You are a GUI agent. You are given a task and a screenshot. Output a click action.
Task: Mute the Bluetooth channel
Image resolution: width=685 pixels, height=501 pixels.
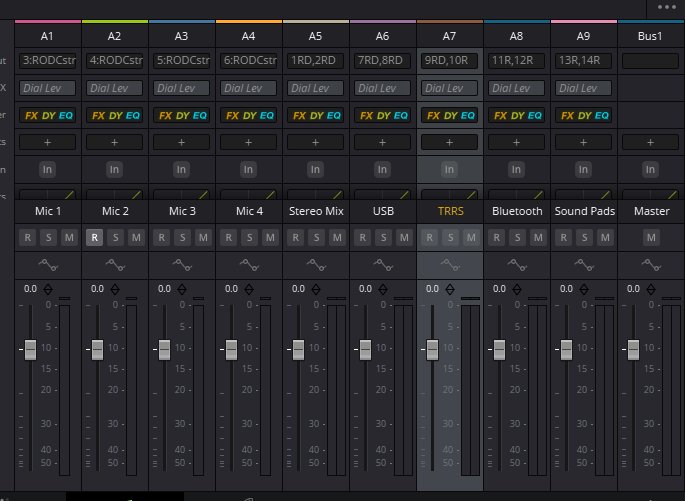(538, 238)
